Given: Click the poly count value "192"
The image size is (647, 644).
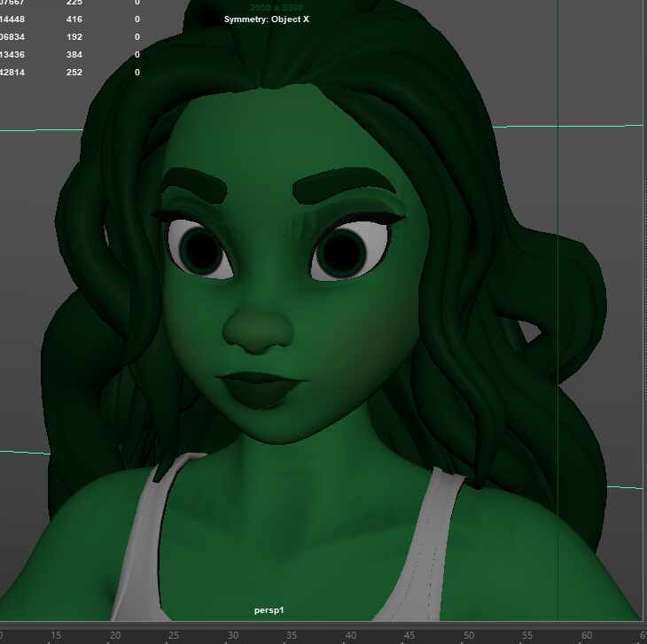Looking at the screenshot, I should pos(74,36).
